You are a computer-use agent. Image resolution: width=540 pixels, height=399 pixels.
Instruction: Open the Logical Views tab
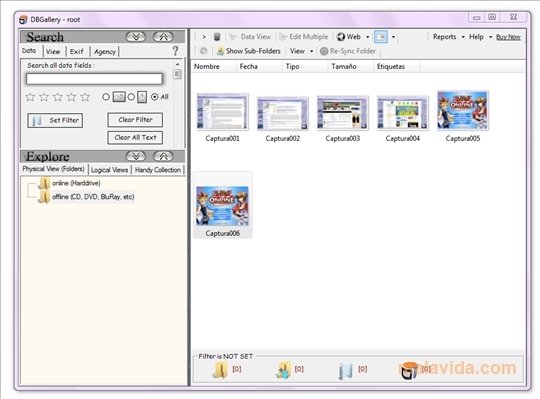[110, 170]
